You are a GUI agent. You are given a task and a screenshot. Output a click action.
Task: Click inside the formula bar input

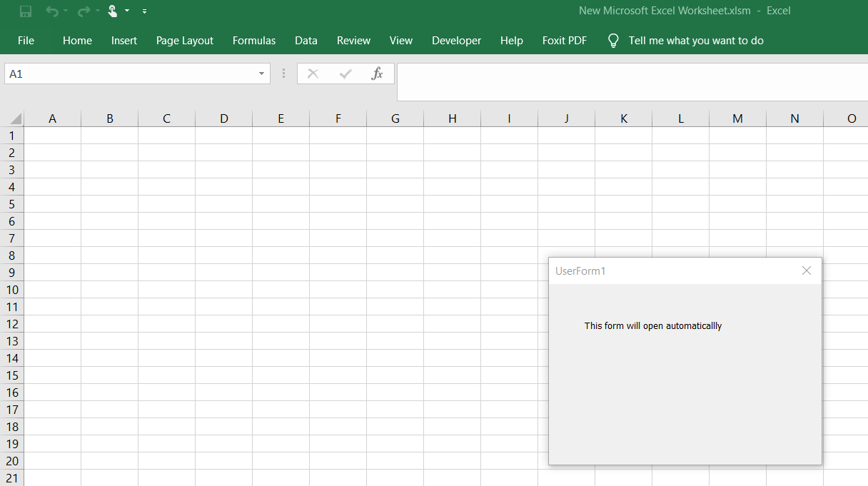tap(632, 82)
